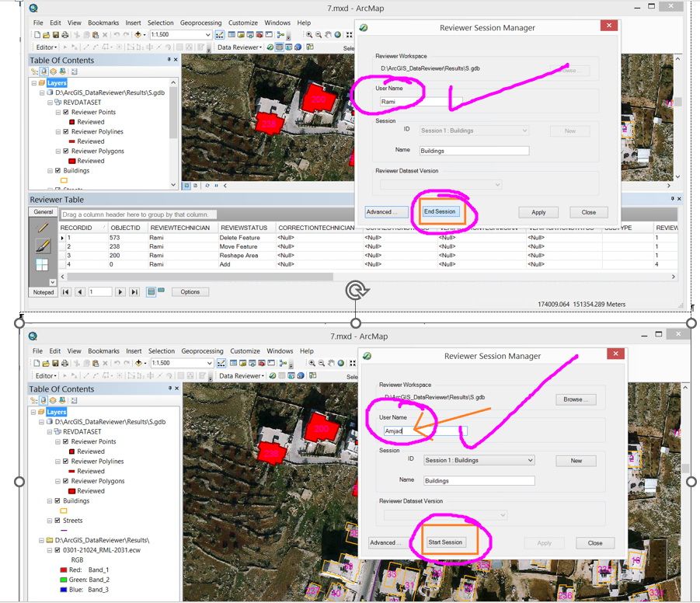Click the Zoom In magnifier in the upper ArcMap window
This screenshot has height=603, width=700.
(309, 35)
